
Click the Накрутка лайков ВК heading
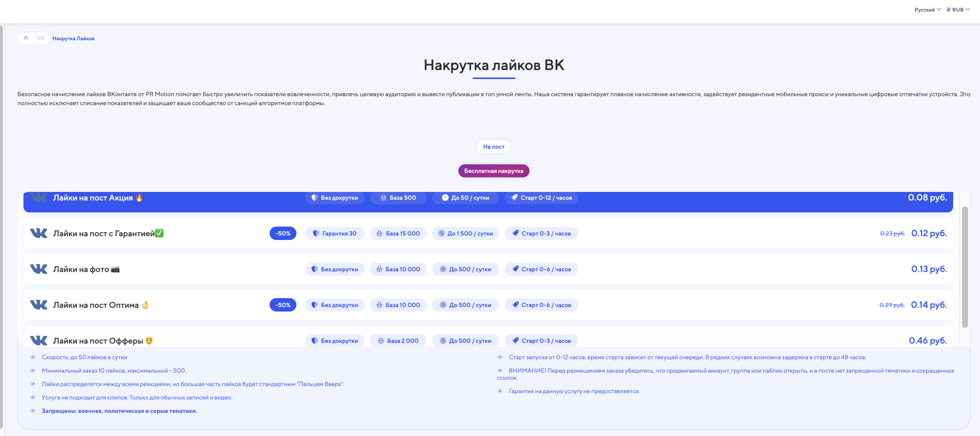494,65
